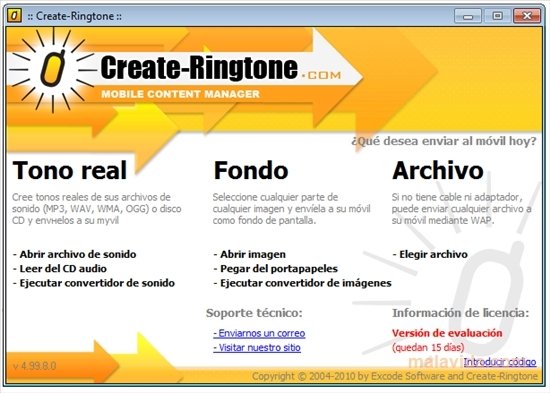This screenshot has height=393, width=550.
Task: Click the 'Archivo' heading
Action: coord(438,171)
